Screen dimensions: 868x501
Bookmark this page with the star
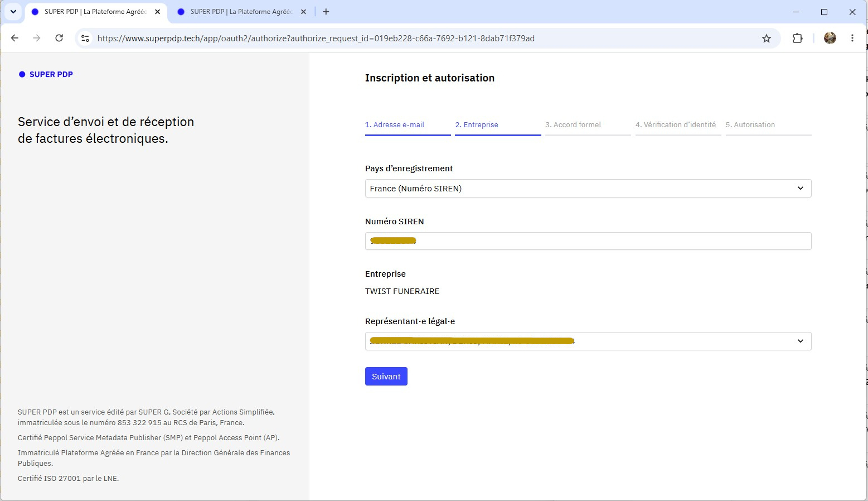coord(767,38)
